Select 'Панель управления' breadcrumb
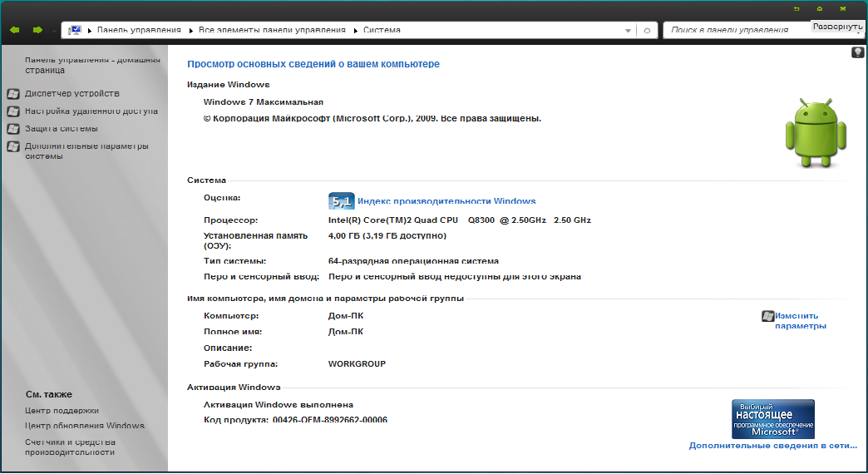 tap(139, 30)
